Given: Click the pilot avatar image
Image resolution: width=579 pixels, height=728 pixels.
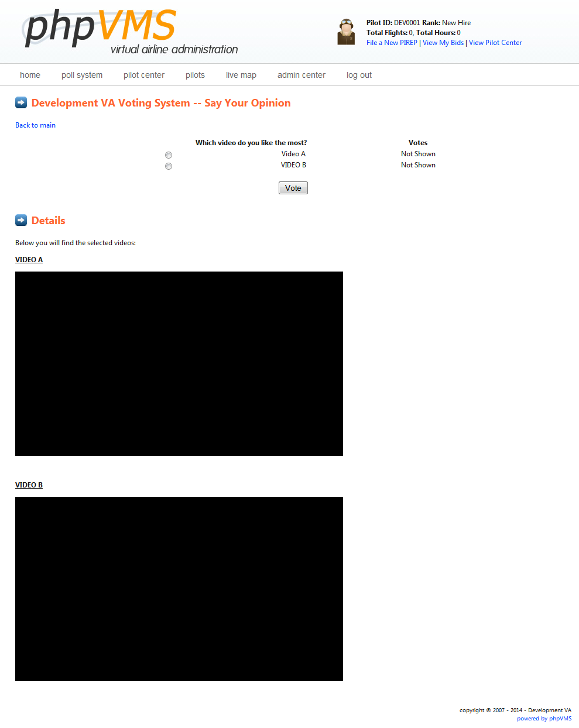Looking at the screenshot, I should (x=346, y=32).
